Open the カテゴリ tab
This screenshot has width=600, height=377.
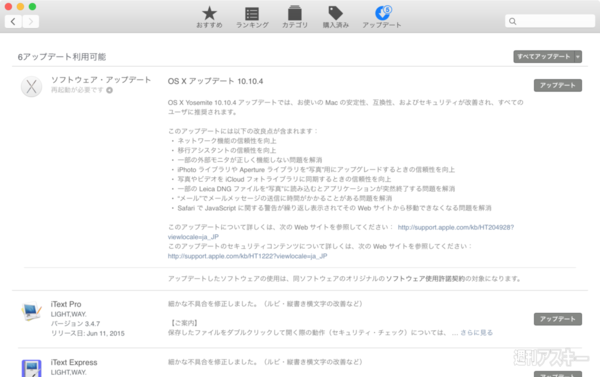pos(295,18)
